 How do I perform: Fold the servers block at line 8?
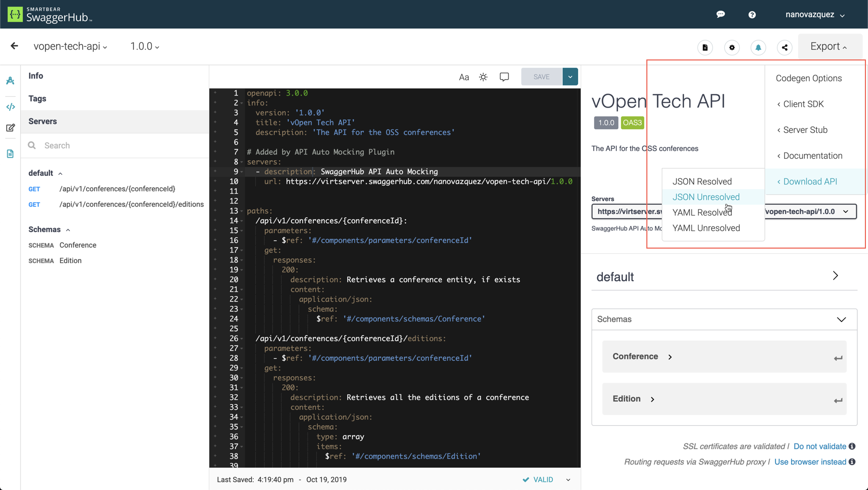(241, 162)
